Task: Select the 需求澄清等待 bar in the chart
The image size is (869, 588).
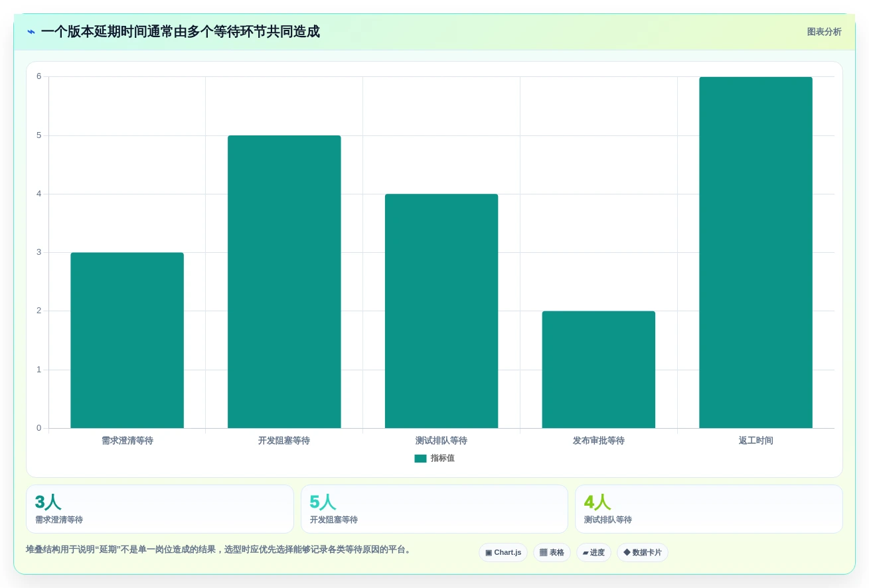Action: point(127,340)
